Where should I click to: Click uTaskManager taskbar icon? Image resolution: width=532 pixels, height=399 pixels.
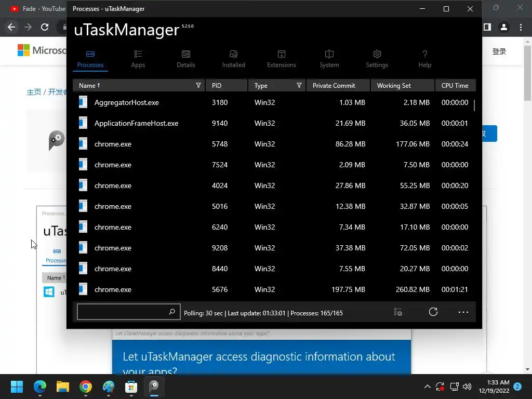[154, 387]
